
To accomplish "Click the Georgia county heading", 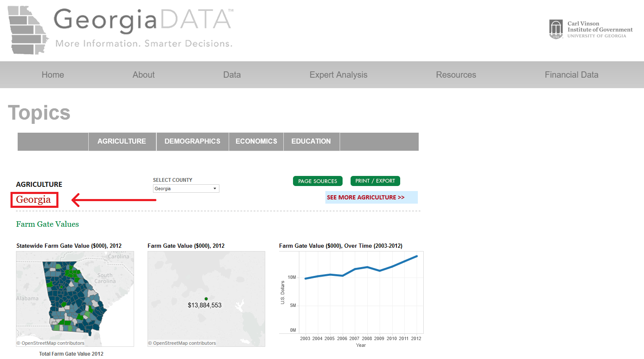I will tap(34, 199).
